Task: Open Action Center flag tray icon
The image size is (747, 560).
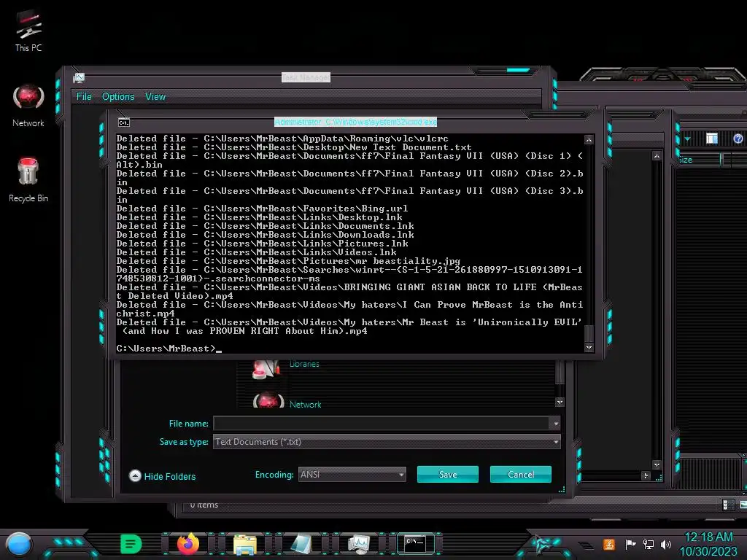Action: pos(630,544)
